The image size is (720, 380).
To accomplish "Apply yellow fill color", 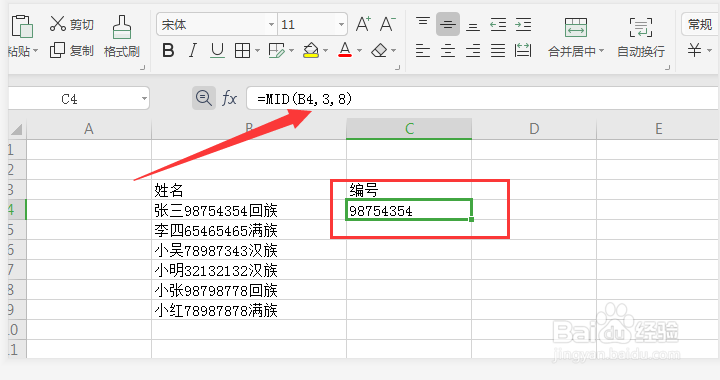I will 311,50.
